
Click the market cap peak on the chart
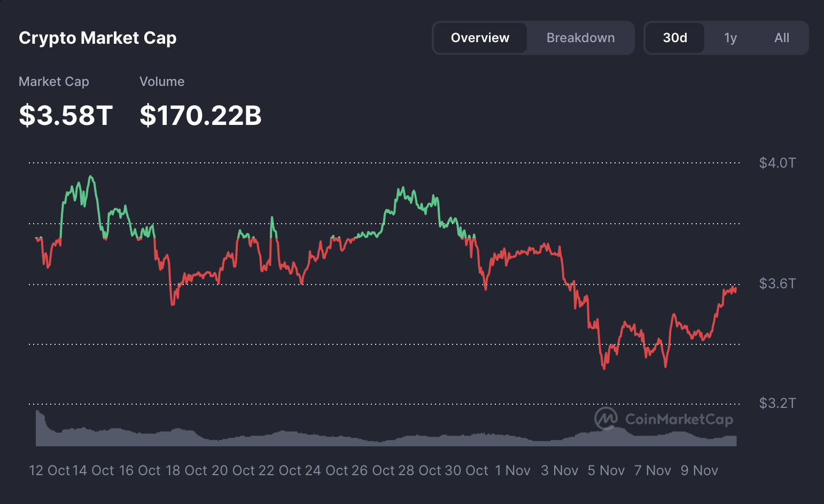tap(91, 176)
